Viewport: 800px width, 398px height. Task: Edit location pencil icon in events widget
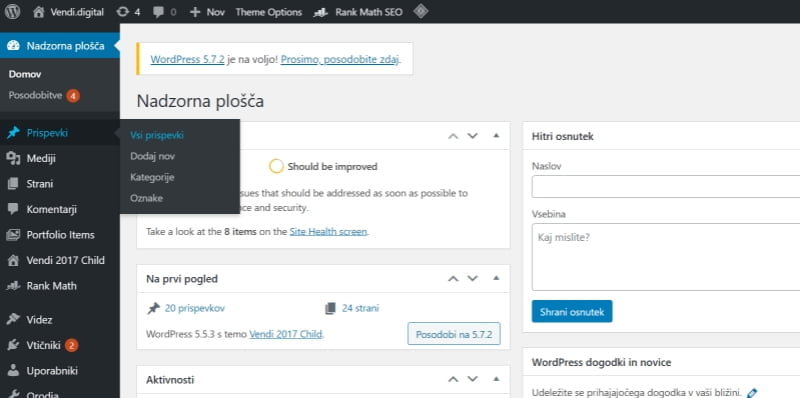[751, 393]
